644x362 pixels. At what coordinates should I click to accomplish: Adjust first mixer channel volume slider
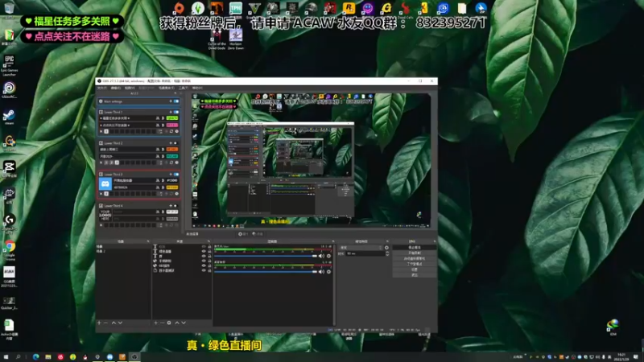click(266, 256)
